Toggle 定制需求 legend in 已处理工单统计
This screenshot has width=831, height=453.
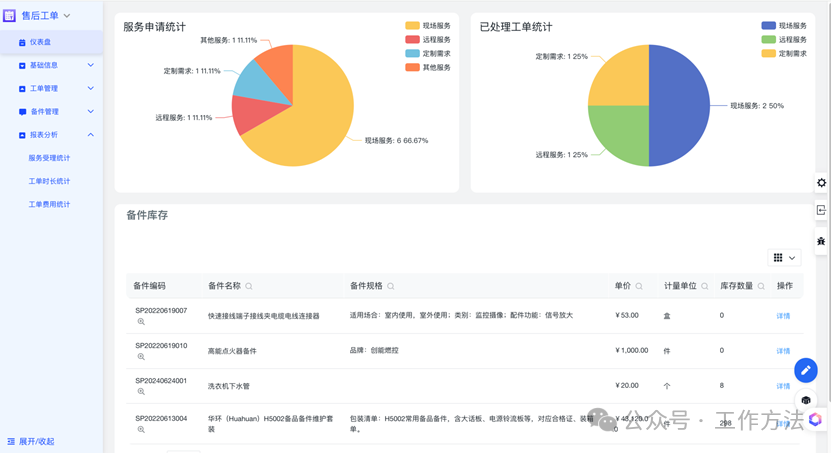[x=784, y=54]
